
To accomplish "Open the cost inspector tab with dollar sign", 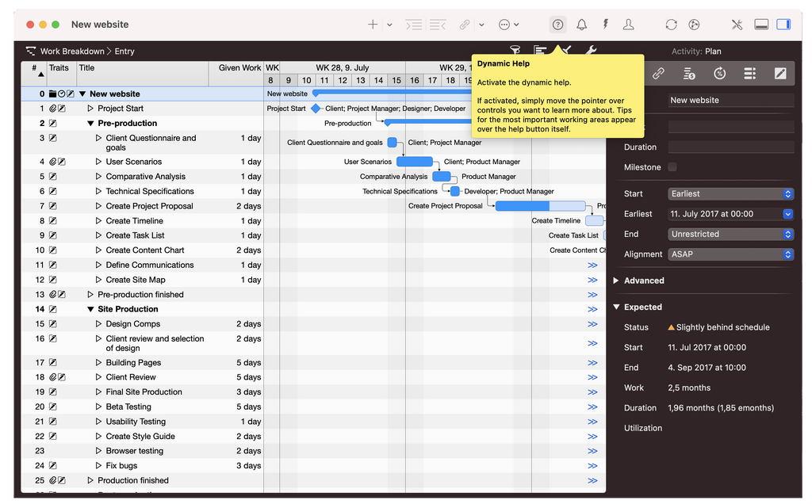I will (689, 74).
